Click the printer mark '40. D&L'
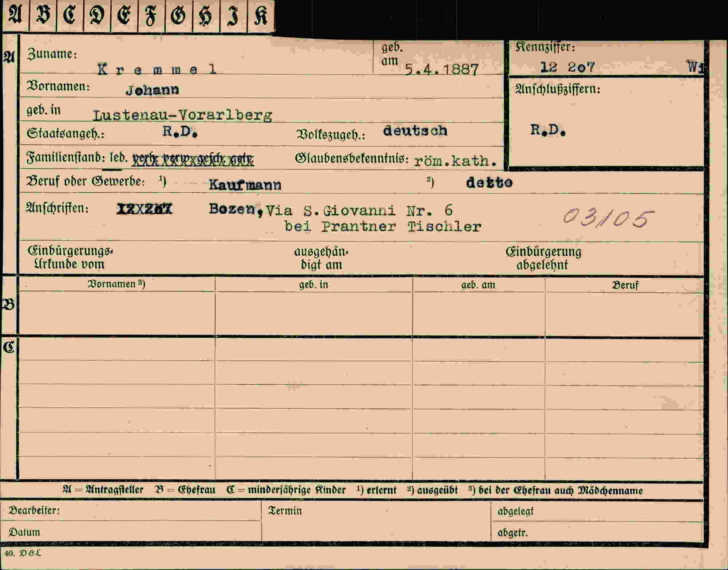The height and width of the screenshot is (570, 728). click(x=22, y=553)
